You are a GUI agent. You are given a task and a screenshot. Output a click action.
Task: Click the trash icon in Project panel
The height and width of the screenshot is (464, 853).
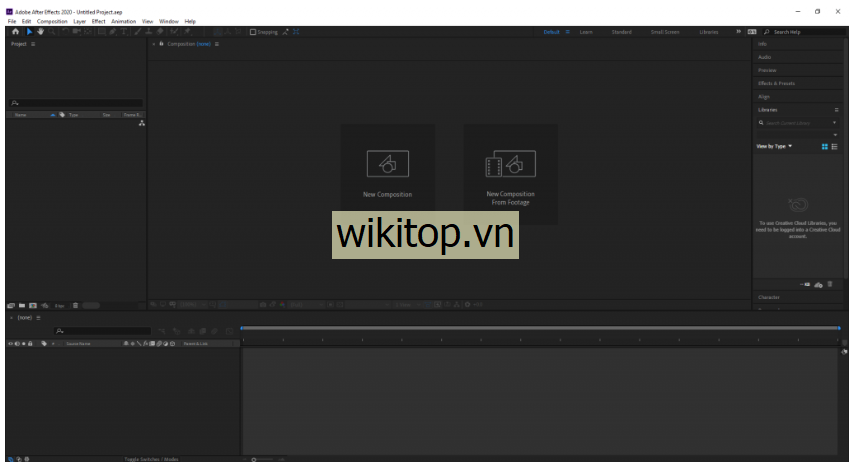pyautogui.click(x=76, y=305)
